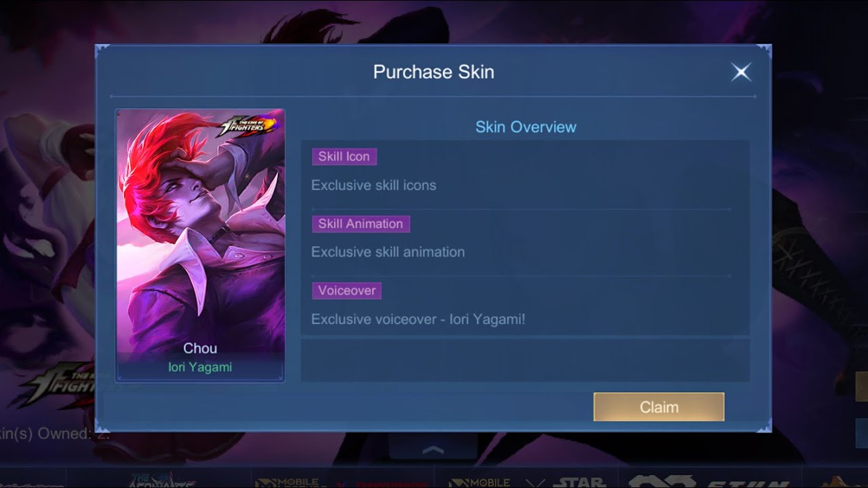
Task: Click the golden button behind the dialog's right edge
Action: 861,387
